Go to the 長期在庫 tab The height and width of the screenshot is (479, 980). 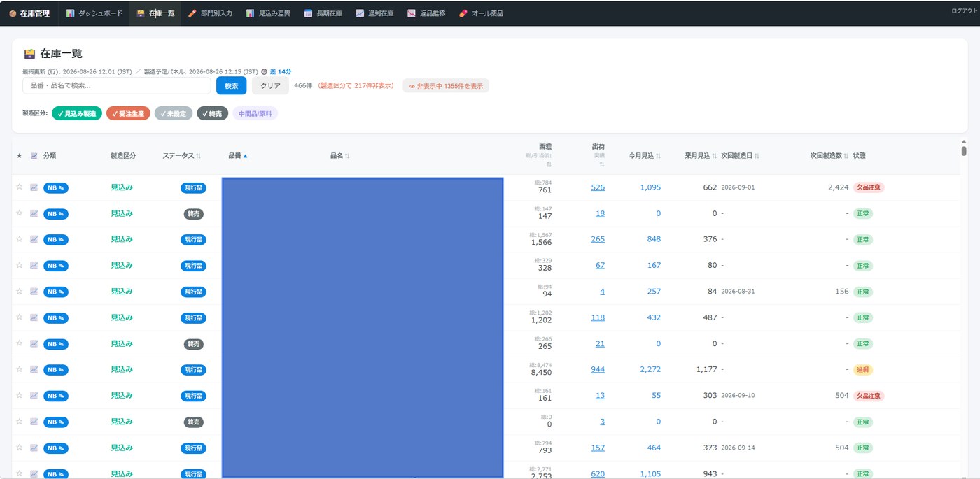pos(323,13)
